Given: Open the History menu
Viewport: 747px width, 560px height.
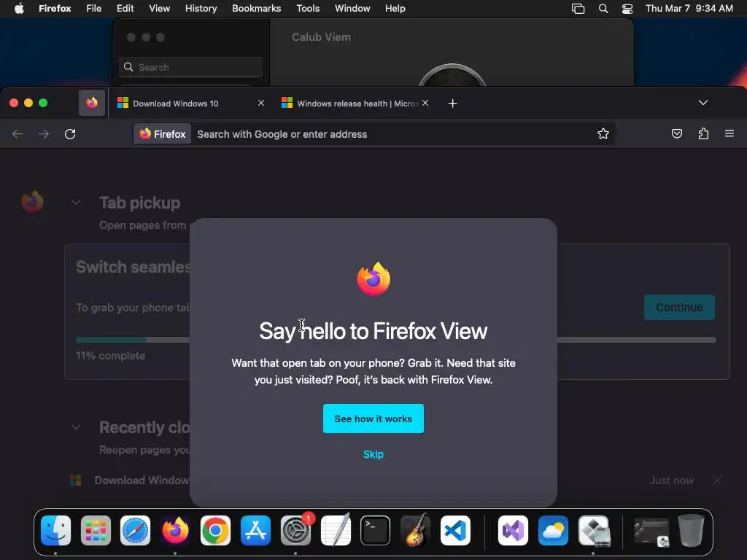Looking at the screenshot, I should pyautogui.click(x=201, y=9).
